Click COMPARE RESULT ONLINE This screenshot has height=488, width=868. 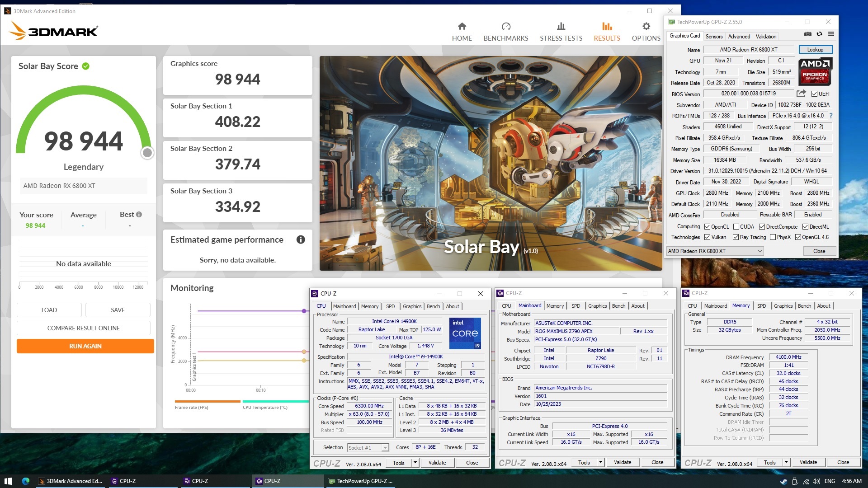pos(84,328)
